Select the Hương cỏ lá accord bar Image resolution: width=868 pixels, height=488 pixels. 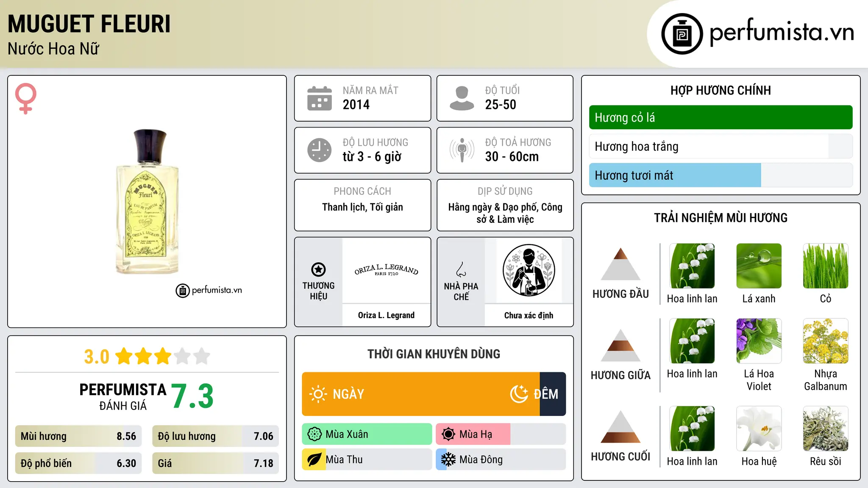[721, 117]
